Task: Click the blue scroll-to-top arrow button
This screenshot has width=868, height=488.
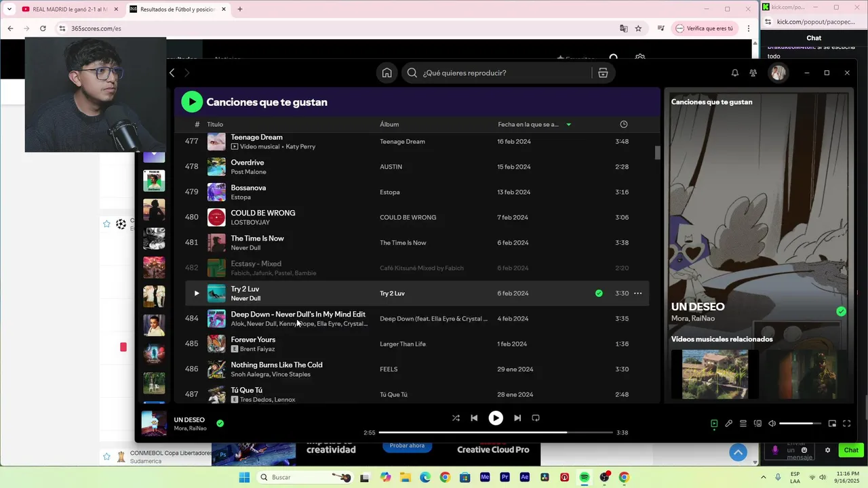Action: click(738, 452)
